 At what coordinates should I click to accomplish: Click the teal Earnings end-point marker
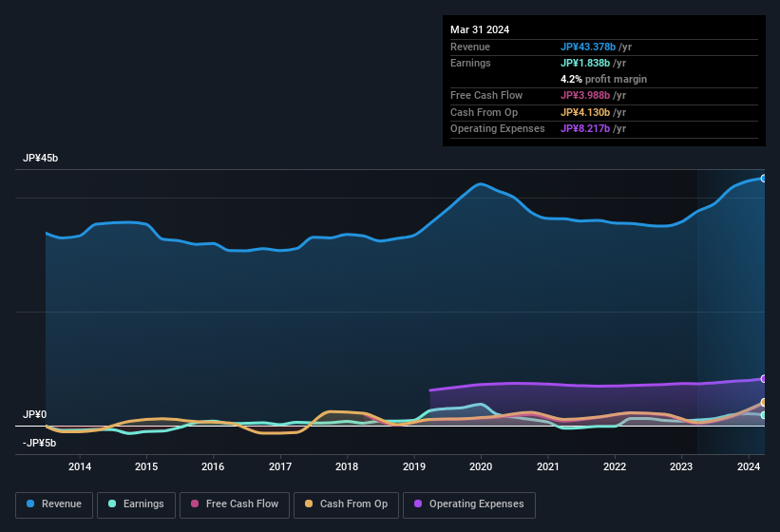764,415
